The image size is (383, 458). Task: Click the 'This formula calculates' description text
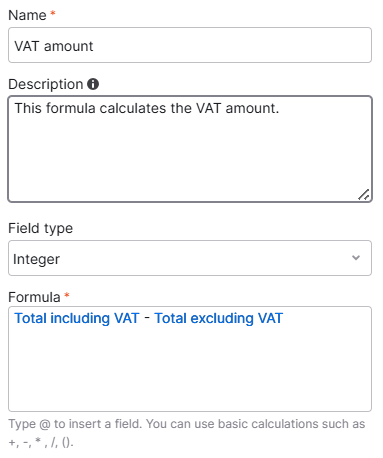point(91,108)
